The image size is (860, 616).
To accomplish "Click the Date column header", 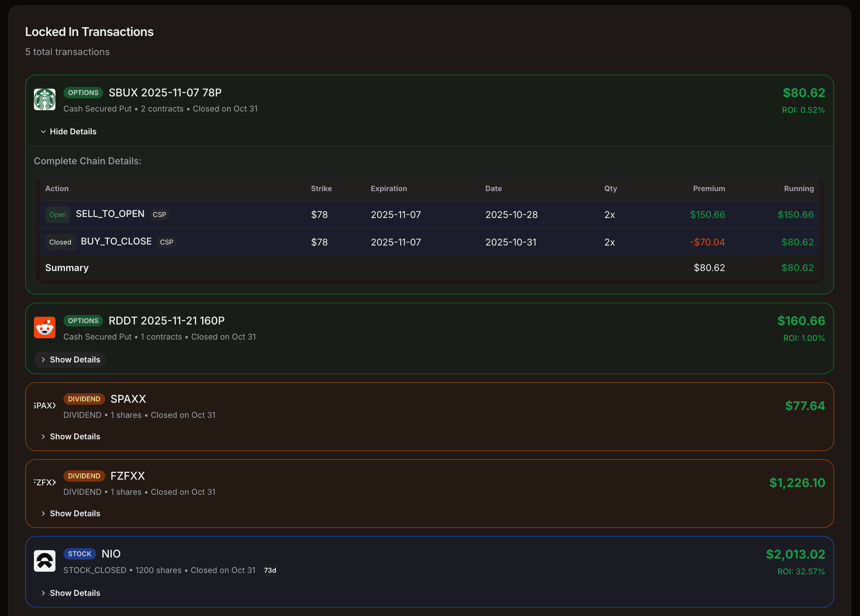I will tap(494, 188).
